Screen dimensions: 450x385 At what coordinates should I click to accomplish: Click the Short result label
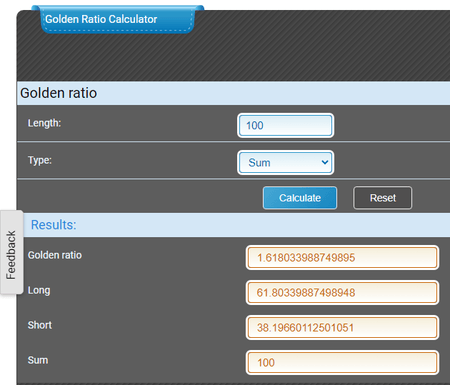click(40, 325)
